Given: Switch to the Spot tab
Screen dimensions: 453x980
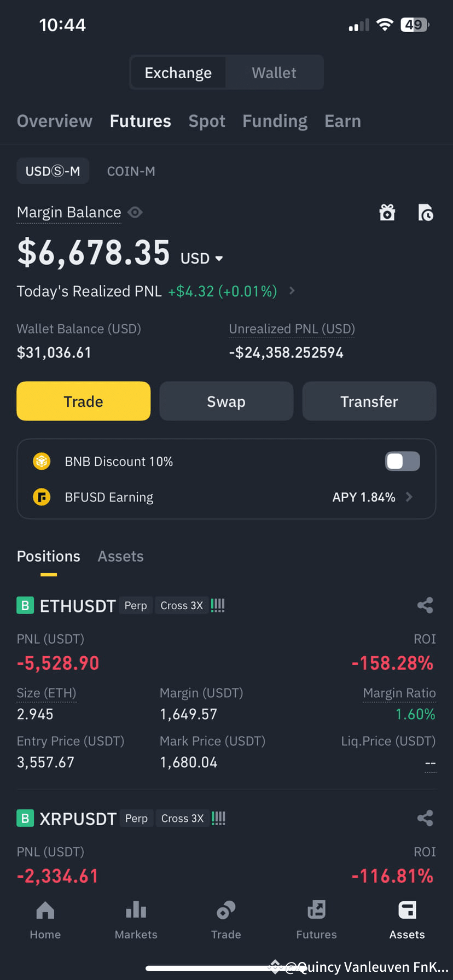Looking at the screenshot, I should [207, 121].
